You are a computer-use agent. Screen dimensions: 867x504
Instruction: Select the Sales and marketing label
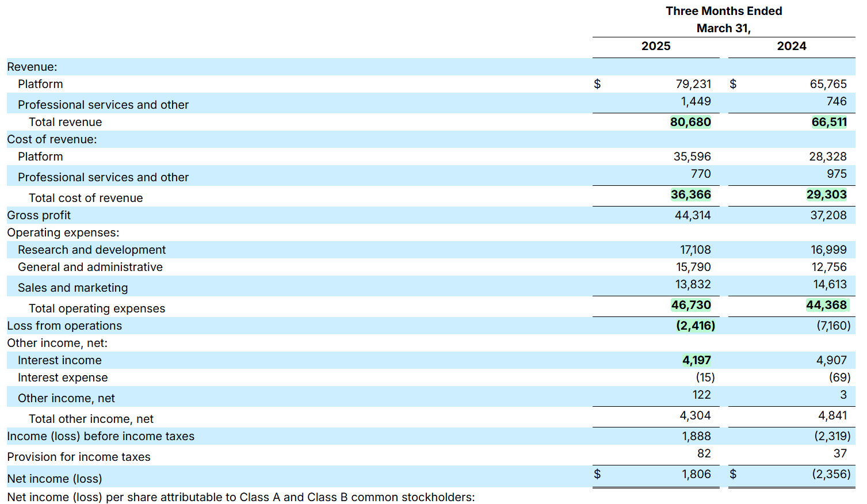(73, 288)
